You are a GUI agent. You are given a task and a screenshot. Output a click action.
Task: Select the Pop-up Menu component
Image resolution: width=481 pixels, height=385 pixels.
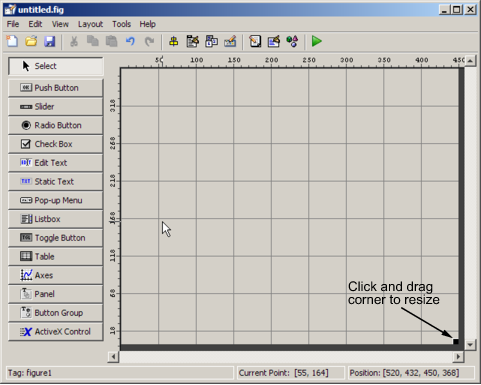(x=56, y=200)
